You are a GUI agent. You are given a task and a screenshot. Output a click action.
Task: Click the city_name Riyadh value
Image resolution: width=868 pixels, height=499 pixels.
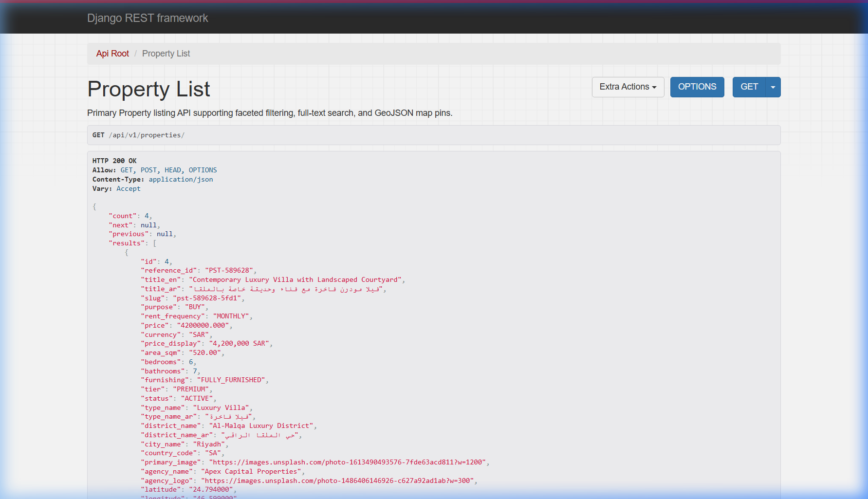tap(209, 444)
